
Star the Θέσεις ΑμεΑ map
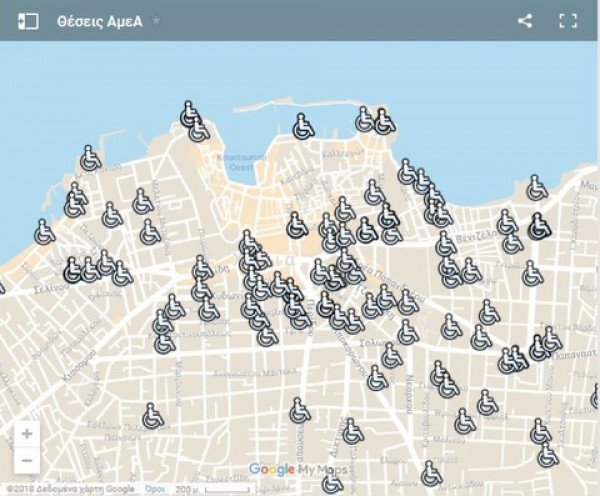point(156,21)
